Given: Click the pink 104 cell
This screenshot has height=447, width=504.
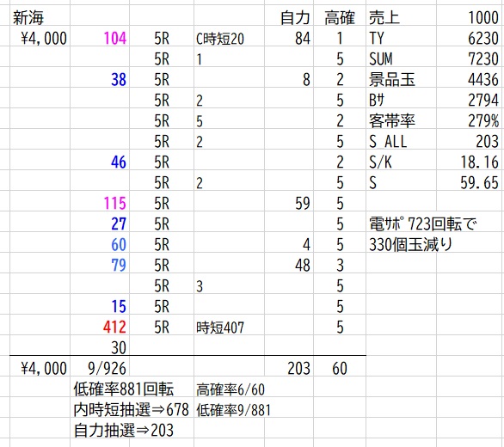Looking at the screenshot, I should tap(100, 38).
